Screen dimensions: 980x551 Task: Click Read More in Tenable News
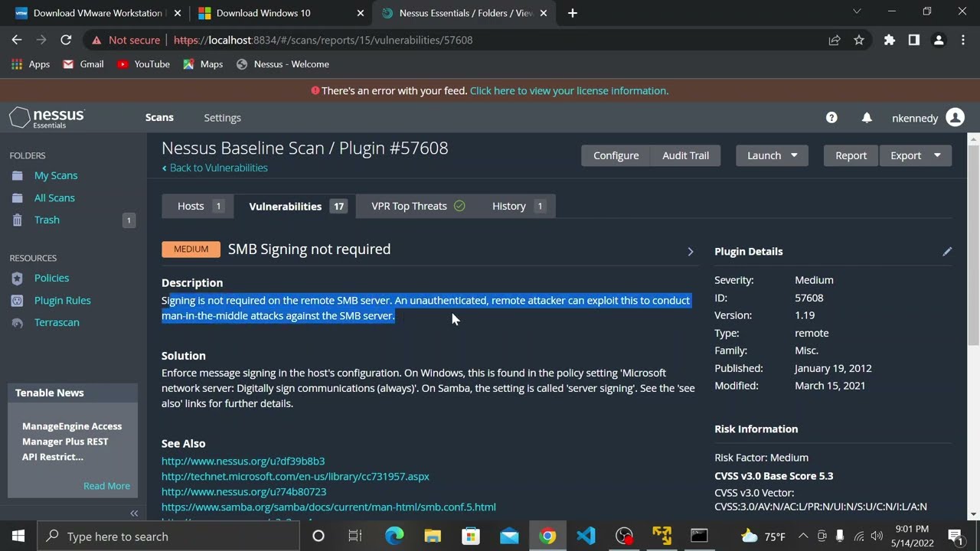106,486
